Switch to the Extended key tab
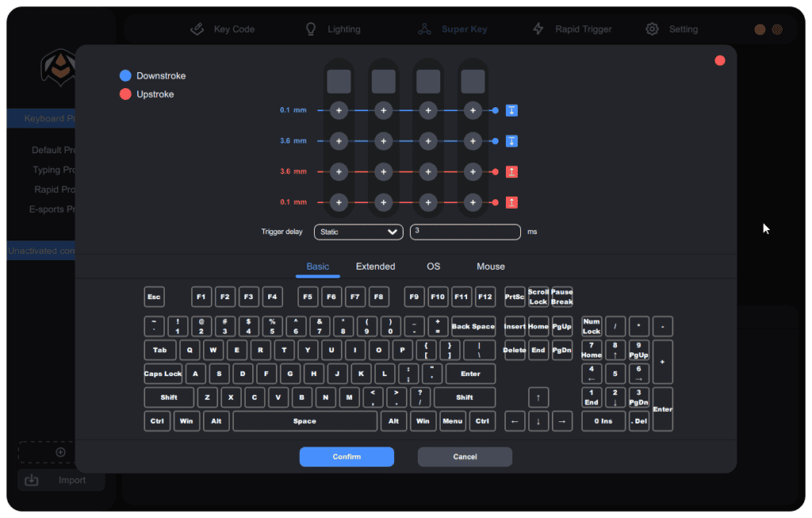 tap(375, 267)
